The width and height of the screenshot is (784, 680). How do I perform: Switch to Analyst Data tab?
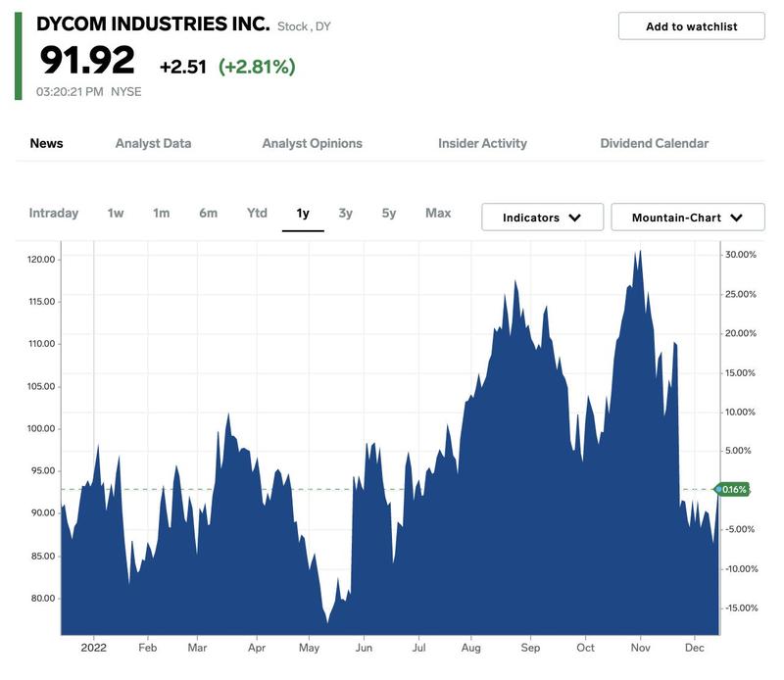[153, 143]
